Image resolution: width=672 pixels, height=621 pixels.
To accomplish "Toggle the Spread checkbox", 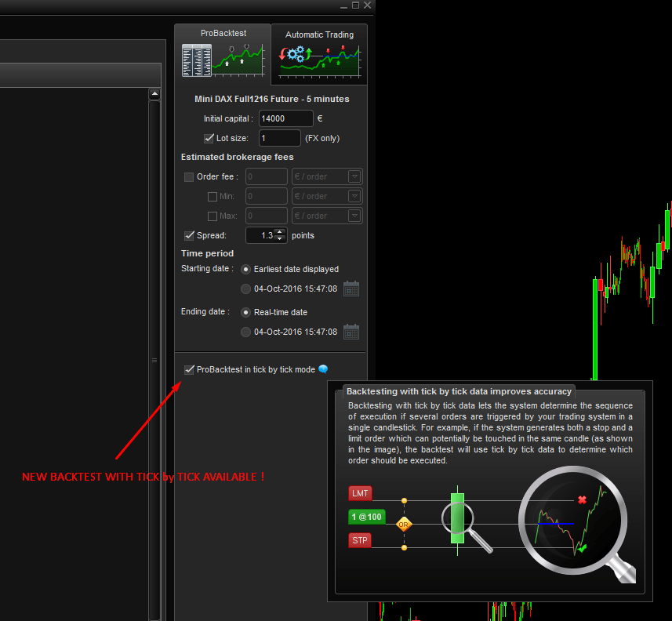I will point(189,235).
